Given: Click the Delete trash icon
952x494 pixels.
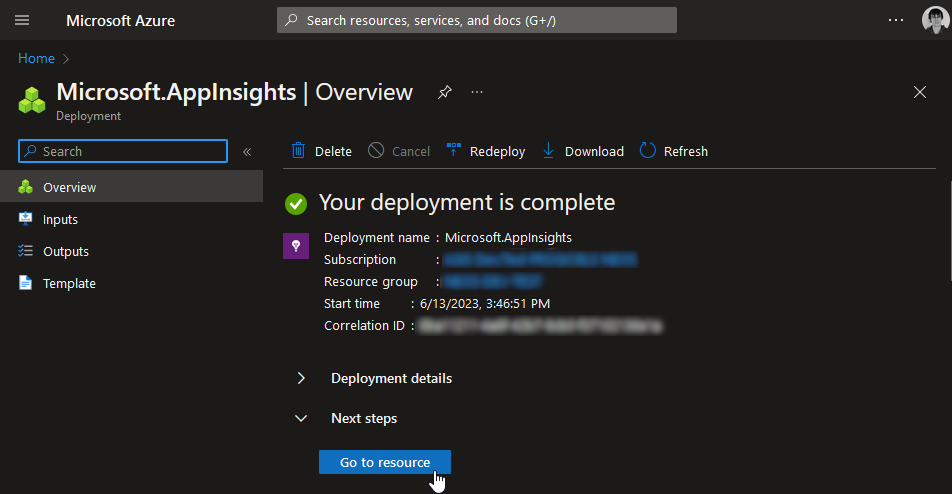Looking at the screenshot, I should [x=298, y=151].
